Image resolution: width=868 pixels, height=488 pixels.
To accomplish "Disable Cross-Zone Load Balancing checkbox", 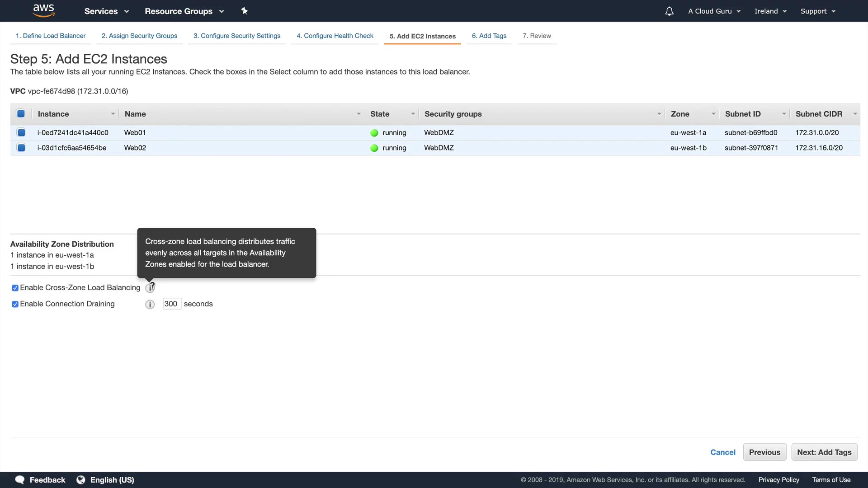I will (15, 288).
